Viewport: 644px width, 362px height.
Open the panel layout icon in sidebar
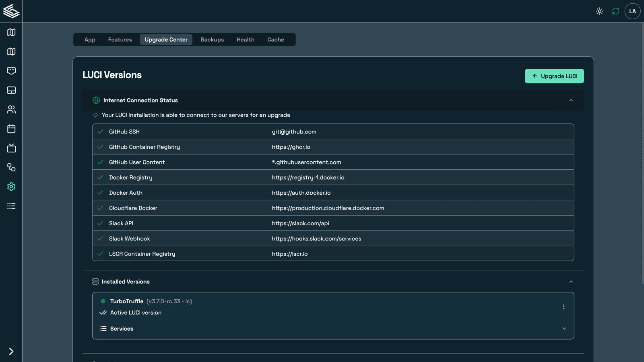(x=11, y=90)
